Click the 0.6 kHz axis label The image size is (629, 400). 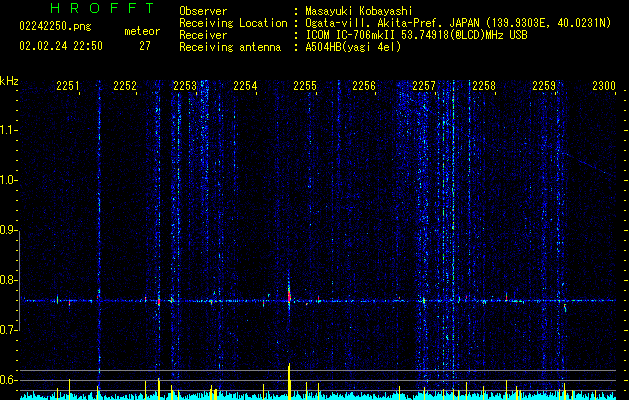point(9,380)
